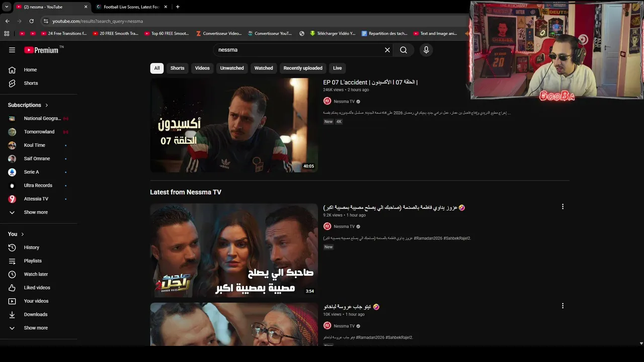This screenshot has height=362, width=644.
Task: Open bookmark Text and Image ani...
Action: 435,34
